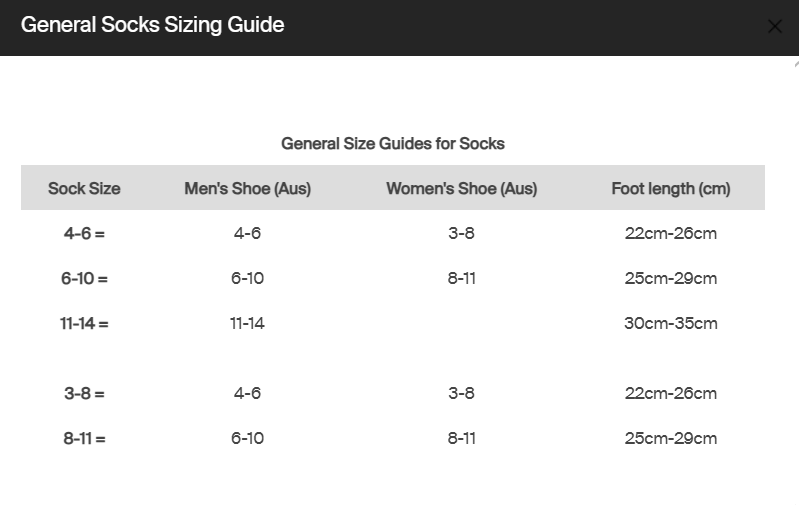Select the Sock Size column header
Image resolution: width=799 pixels, height=505 pixels.
point(84,188)
